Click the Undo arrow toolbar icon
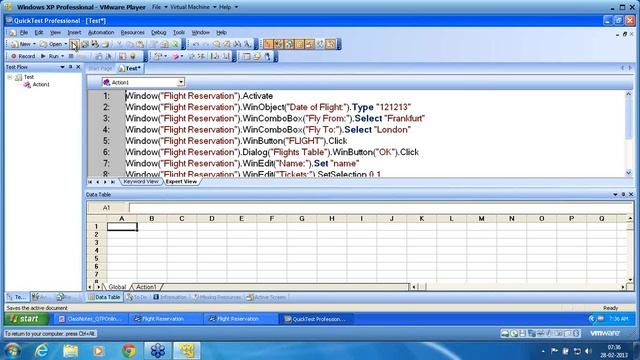Screen dimensions: 640x360 (x=196, y=44)
